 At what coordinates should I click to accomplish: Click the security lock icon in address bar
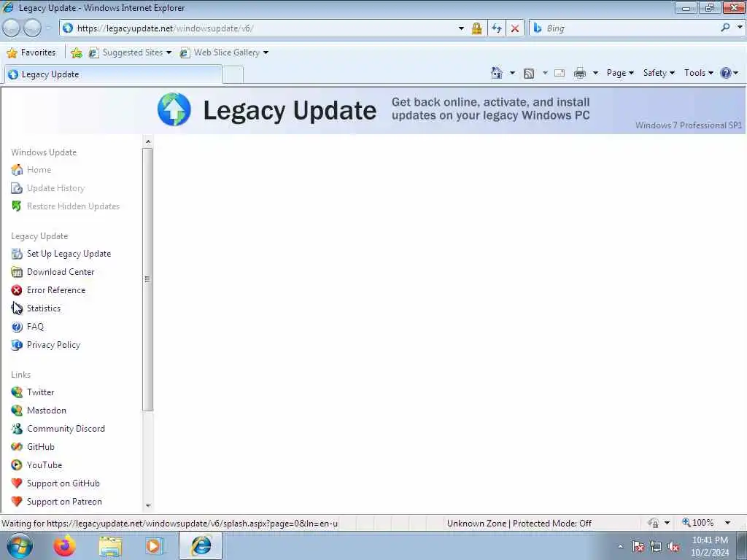click(x=476, y=28)
